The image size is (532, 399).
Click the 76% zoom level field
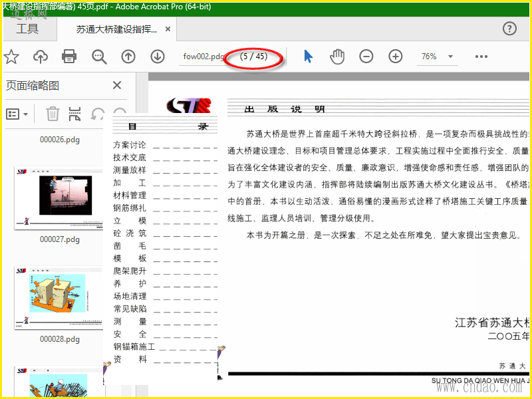point(429,57)
